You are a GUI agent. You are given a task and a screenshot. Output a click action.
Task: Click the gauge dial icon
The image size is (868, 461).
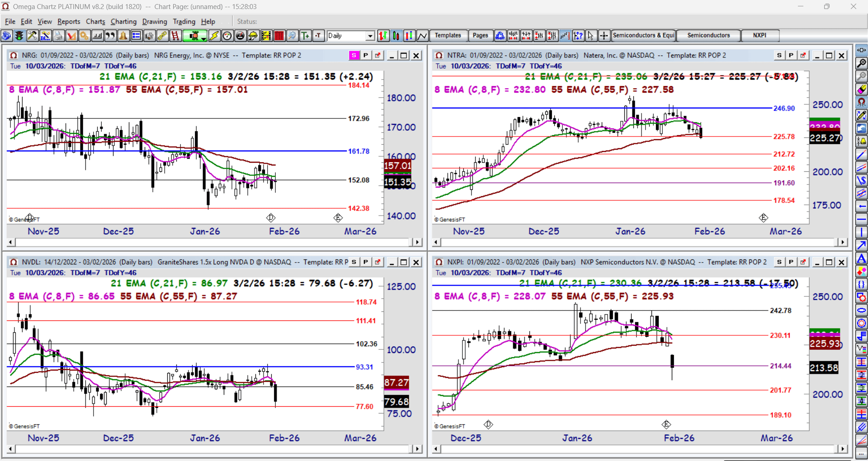227,36
